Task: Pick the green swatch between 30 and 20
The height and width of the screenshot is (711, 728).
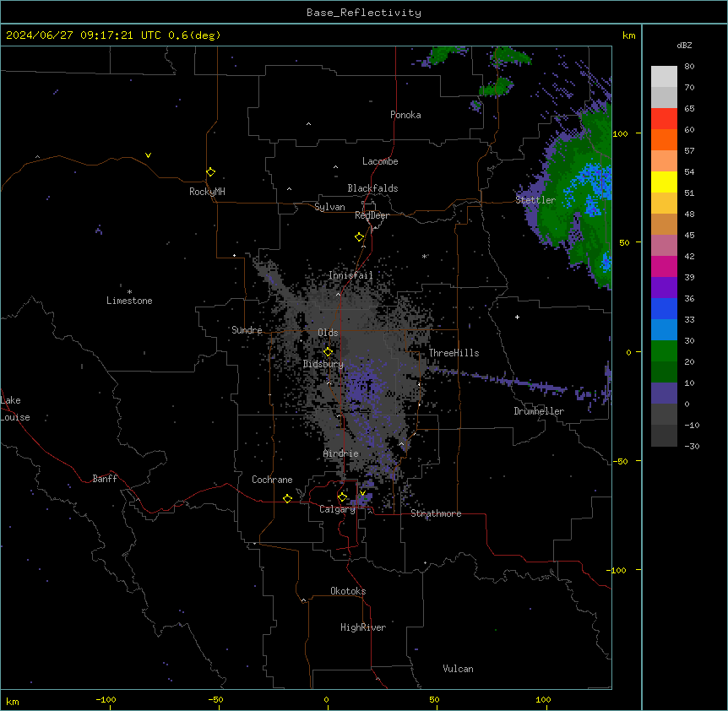Action: 664,351
